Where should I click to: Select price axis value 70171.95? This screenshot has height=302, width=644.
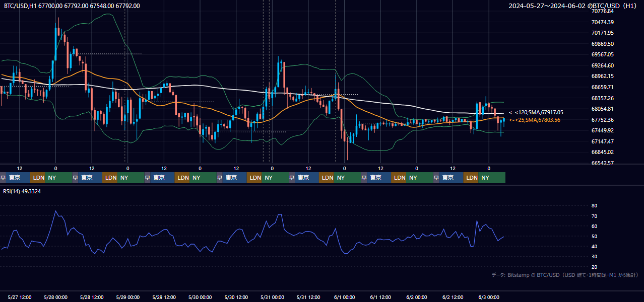click(602, 33)
